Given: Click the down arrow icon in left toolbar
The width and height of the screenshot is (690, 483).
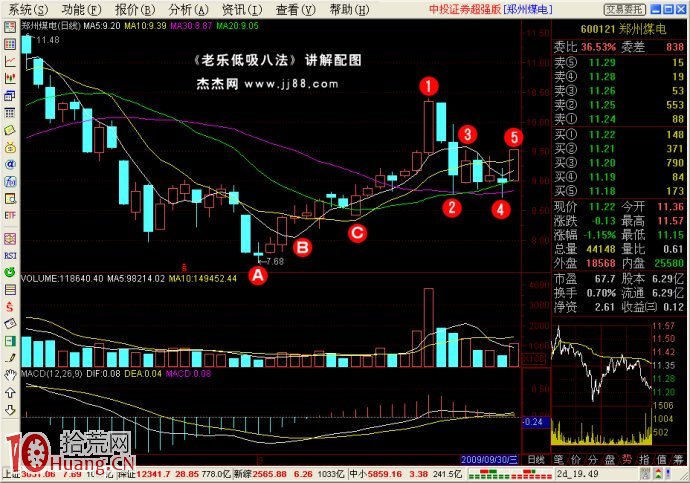Looking at the screenshot, I should point(10,410).
